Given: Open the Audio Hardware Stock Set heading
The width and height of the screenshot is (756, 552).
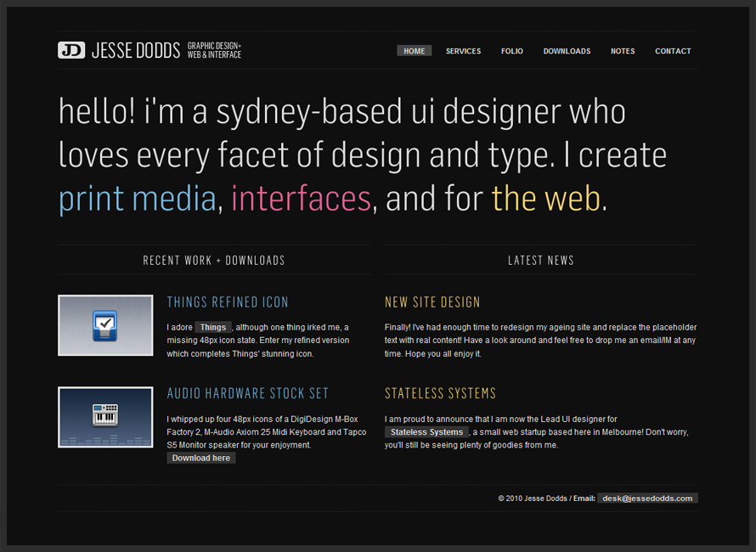Looking at the screenshot, I should pos(248,393).
